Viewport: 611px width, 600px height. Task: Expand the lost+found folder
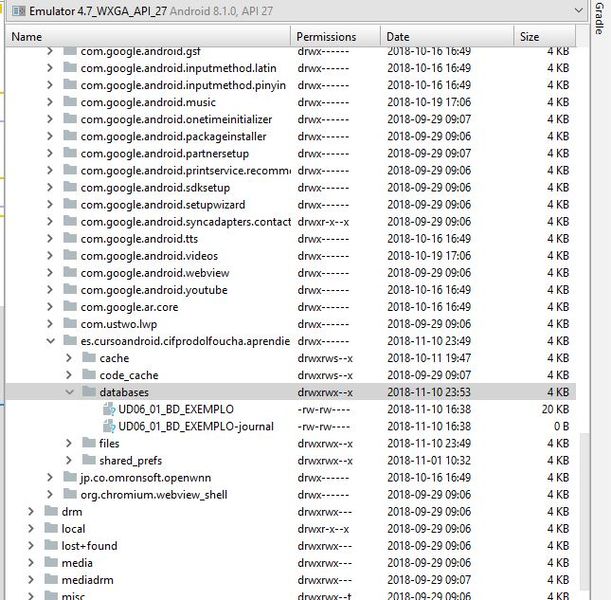pos(31,546)
